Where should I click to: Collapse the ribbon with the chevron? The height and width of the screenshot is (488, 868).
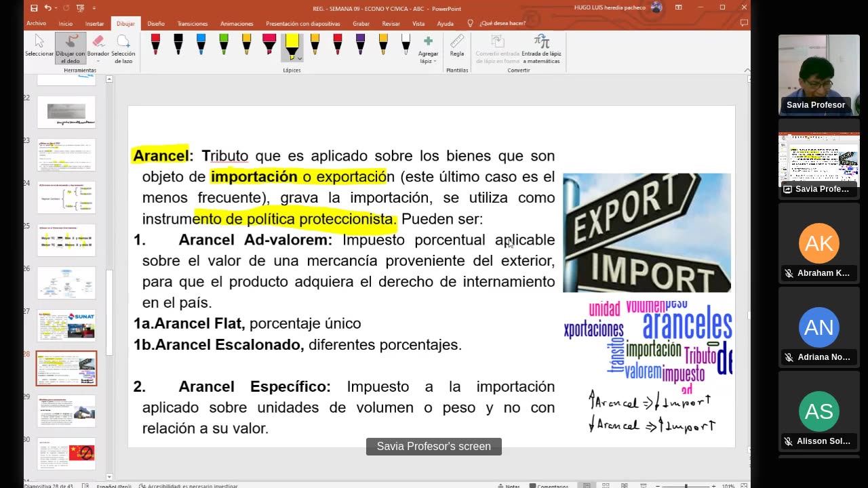point(747,70)
